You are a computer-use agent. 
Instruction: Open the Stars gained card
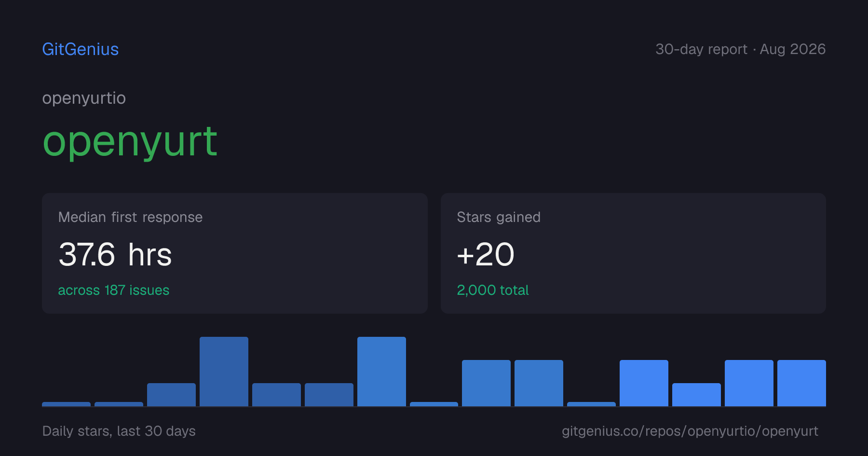(x=633, y=253)
